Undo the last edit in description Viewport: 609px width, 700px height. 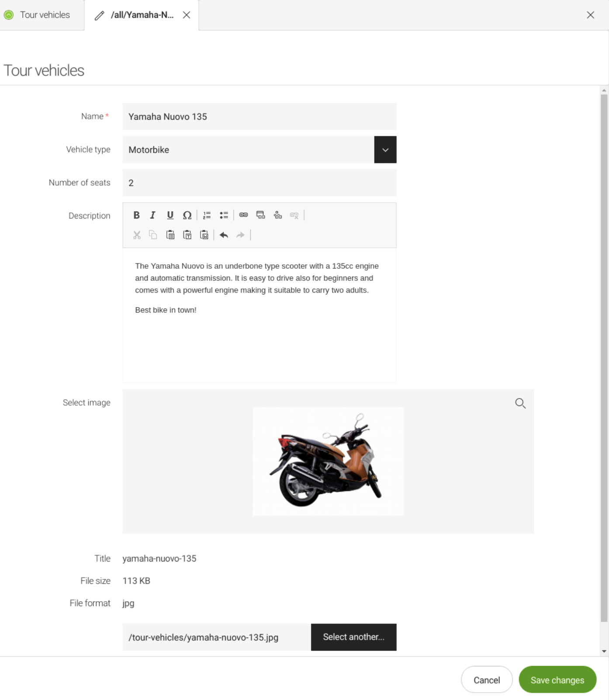pyautogui.click(x=224, y=235)
